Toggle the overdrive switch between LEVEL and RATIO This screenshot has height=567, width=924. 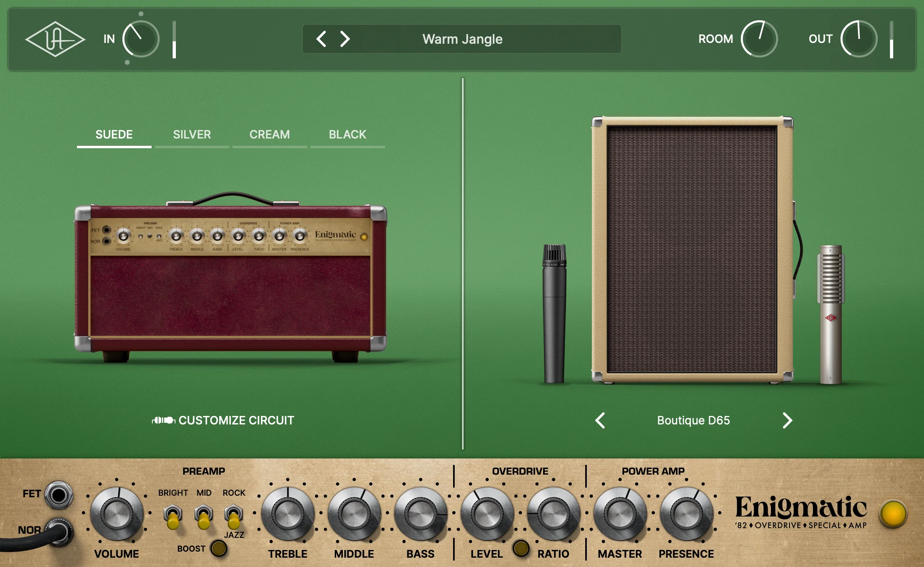pyautogui.click(x=521, y=548)
